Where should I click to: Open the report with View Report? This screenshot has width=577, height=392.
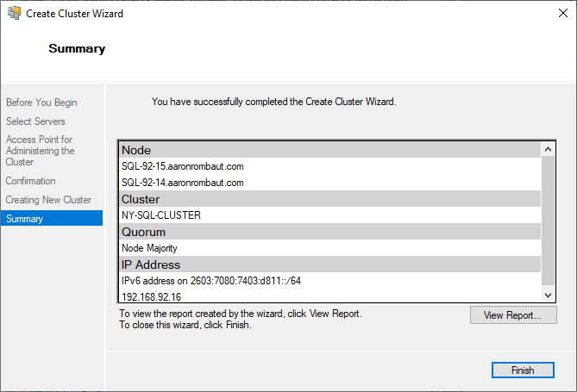(x=512, y=315)
